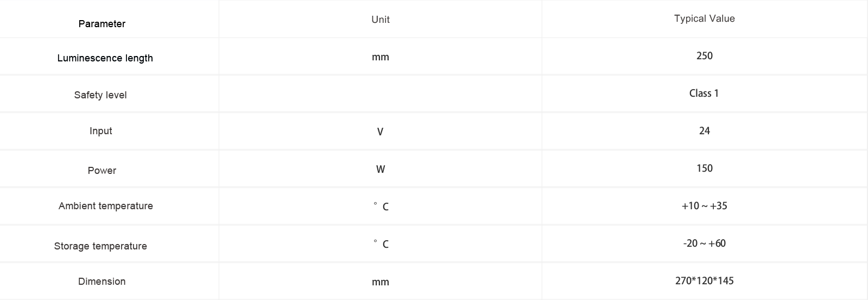The width and height of the screenshot is (868, 300).
Task: Select the Input parameter label
Action: click(100, 131)
